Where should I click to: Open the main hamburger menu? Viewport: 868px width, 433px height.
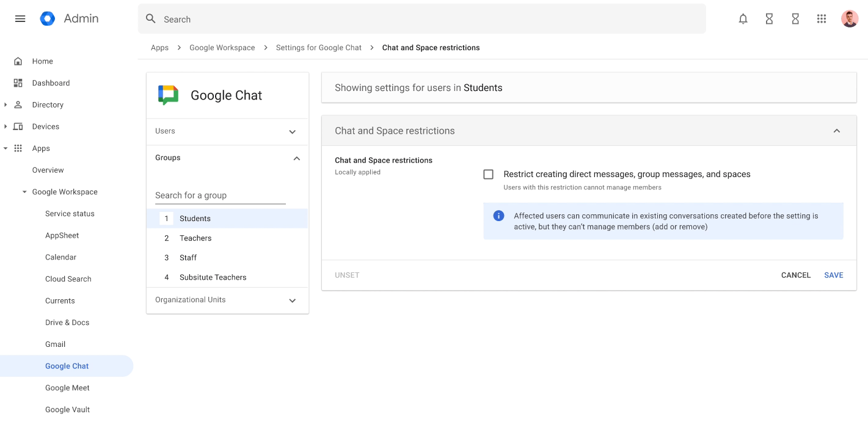coord(20,19)
